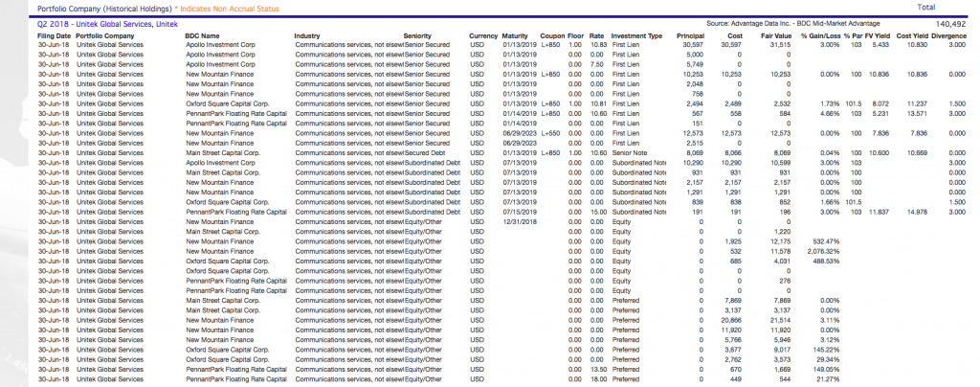Select cost cell 8,066
980x387 pixels.
(732, 152)
